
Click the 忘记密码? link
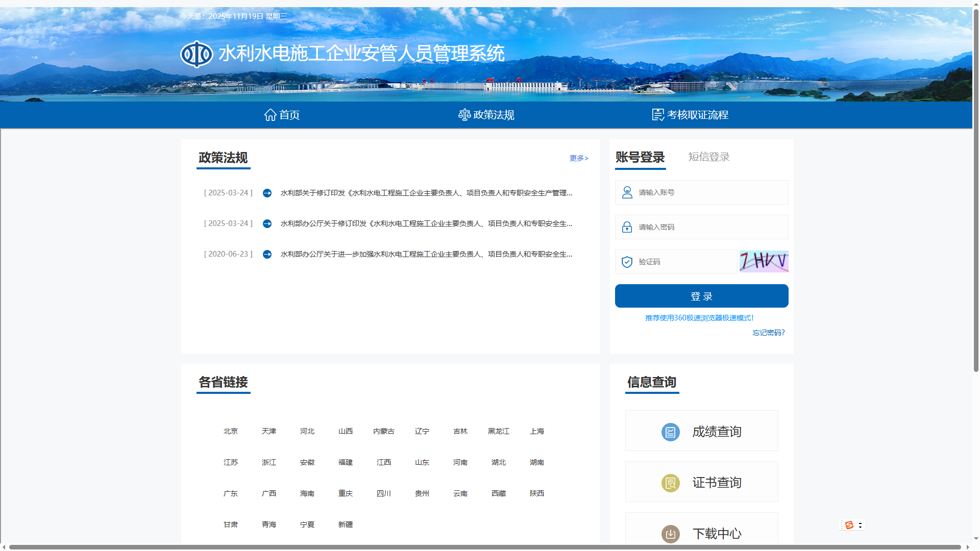pos(768,333)
